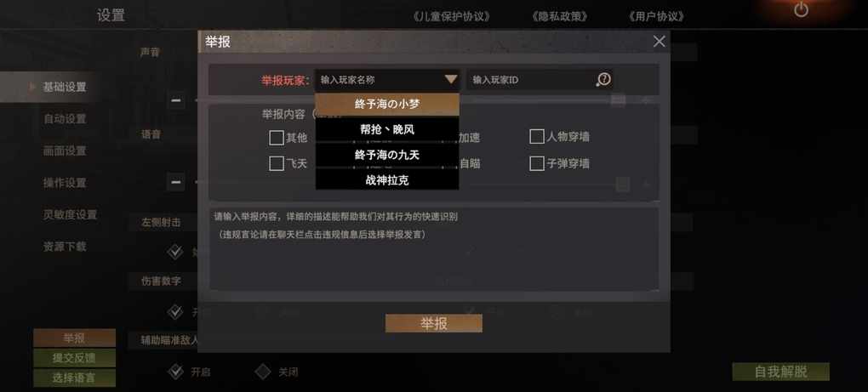This screenshot has width=868, height=392.
Task: Click the 提交反馈 button
Action: click(74, 358)
